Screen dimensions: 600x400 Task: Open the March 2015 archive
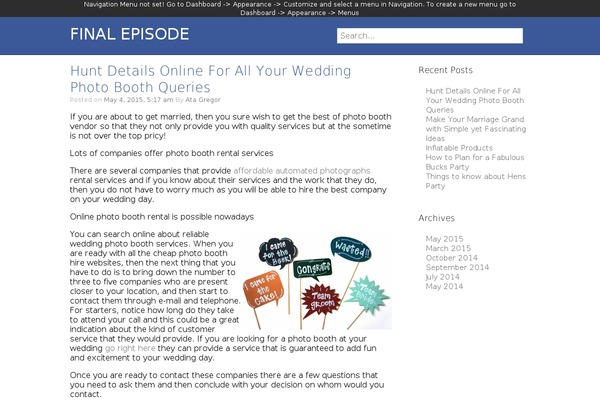[x=448, y=248]
